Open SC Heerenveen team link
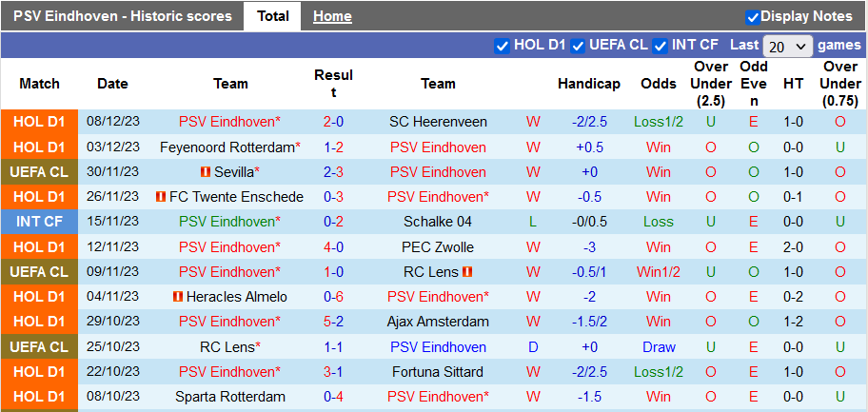 438,122
